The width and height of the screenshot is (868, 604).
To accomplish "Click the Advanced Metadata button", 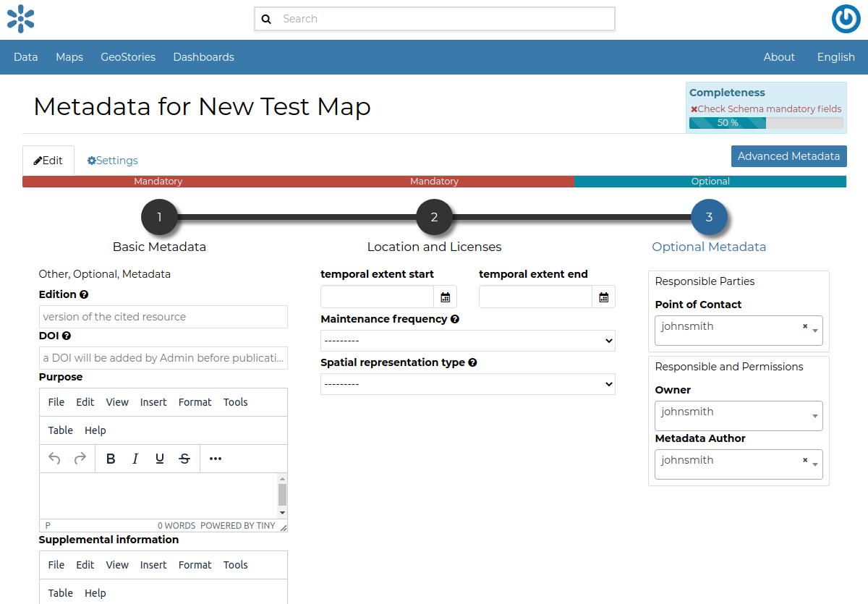I will [x=788, y=156].
